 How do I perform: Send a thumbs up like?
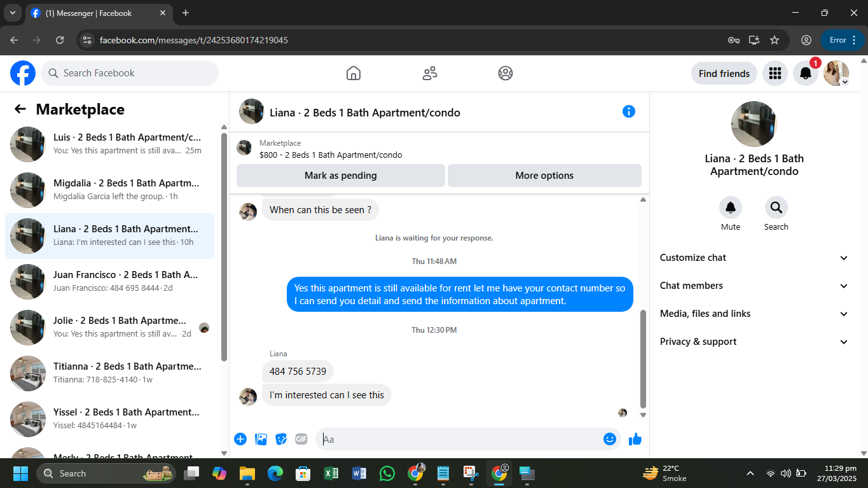(x=635, y=439)
